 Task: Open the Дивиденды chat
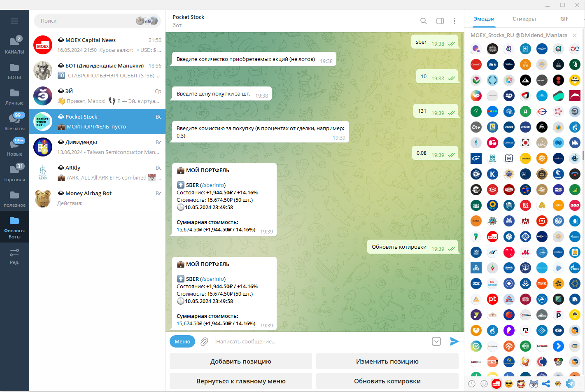point(98,147)
